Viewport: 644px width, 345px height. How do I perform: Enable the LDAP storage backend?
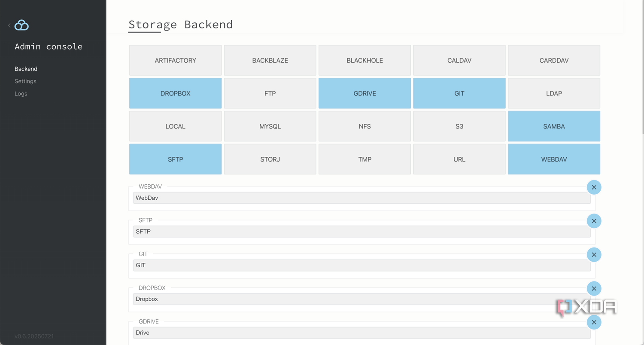tap(554, 93)
